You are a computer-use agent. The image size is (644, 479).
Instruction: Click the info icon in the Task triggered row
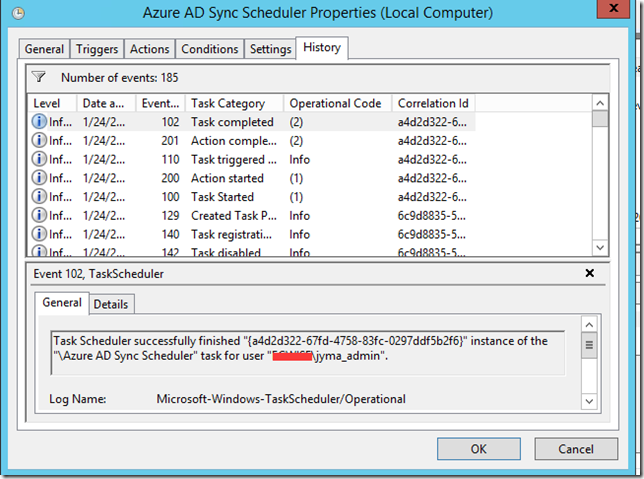click(39, 159)
